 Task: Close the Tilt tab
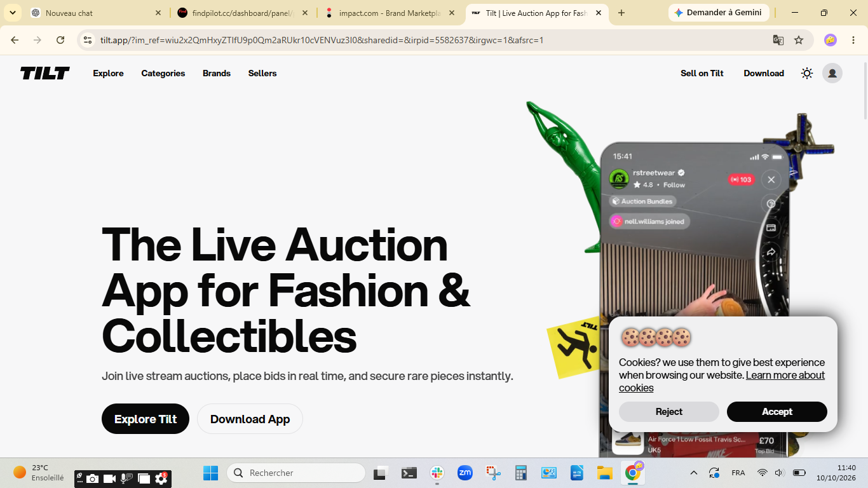(x=599, y=13)
